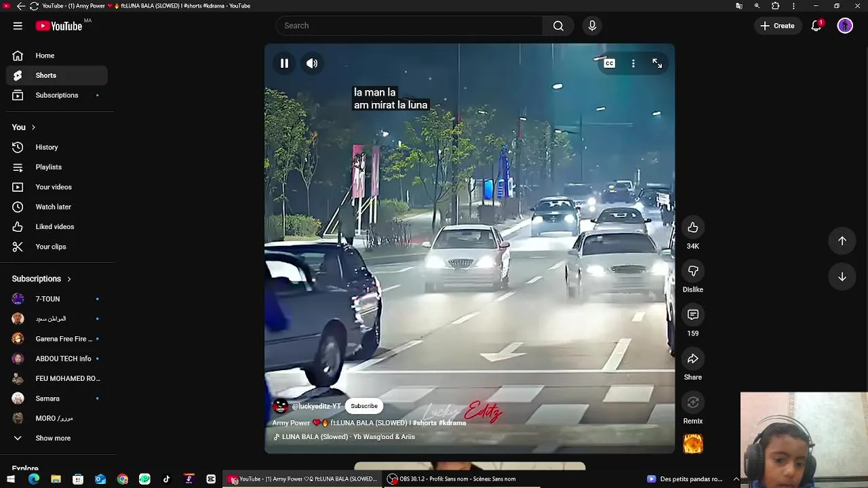
Task: Start voice search with the microphone icon
Action: (592, 26)
